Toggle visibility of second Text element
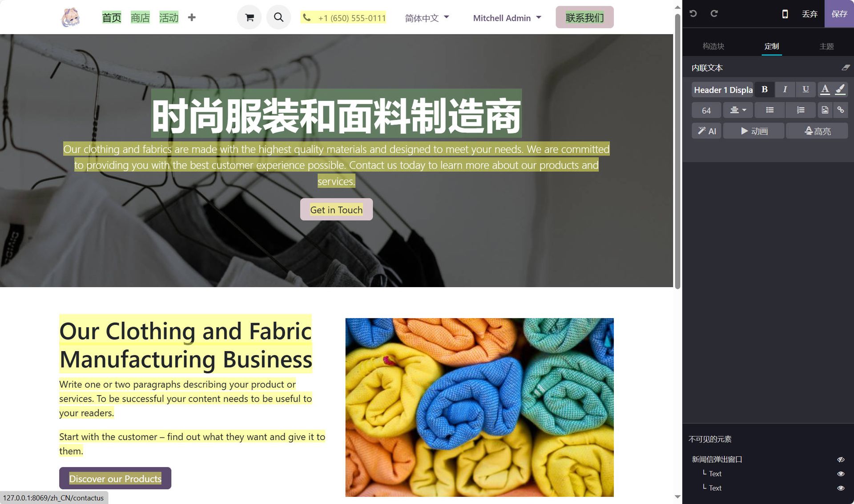854x504 pixels. [x=841, y=488]
